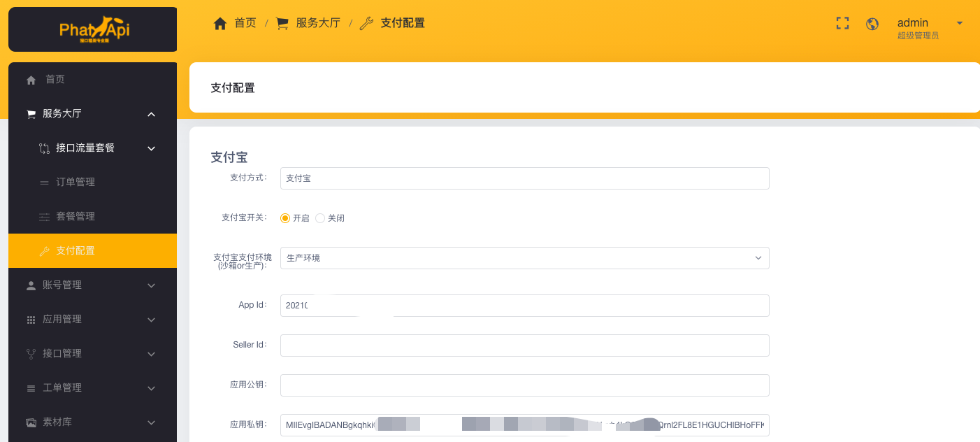Click the globe language icon

pyautogui.click(x=872, y=24)
